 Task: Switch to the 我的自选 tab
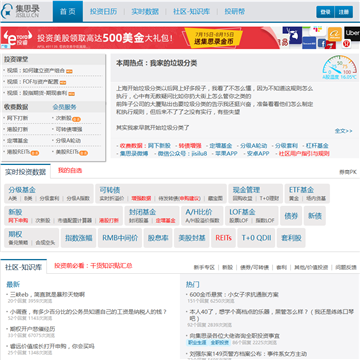point(70,171)
